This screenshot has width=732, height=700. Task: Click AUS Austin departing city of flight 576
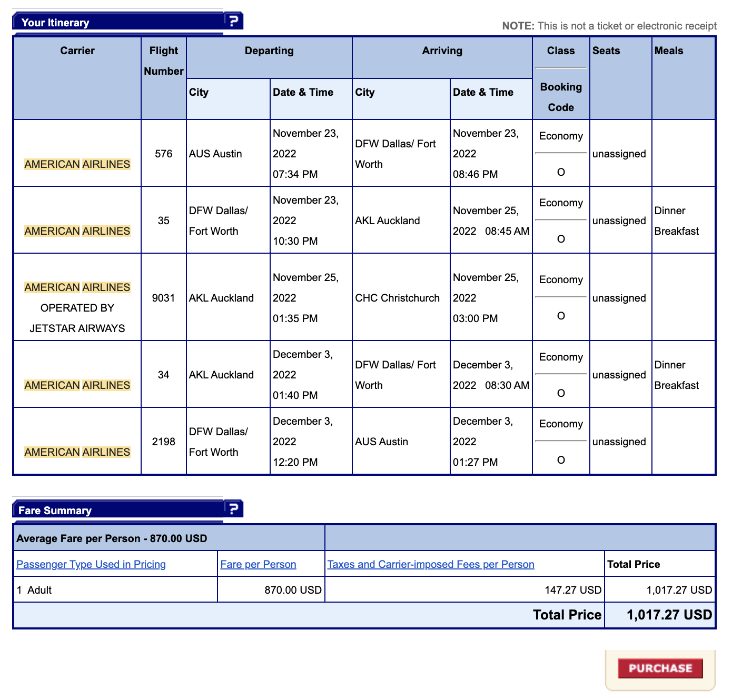(215, 154)
